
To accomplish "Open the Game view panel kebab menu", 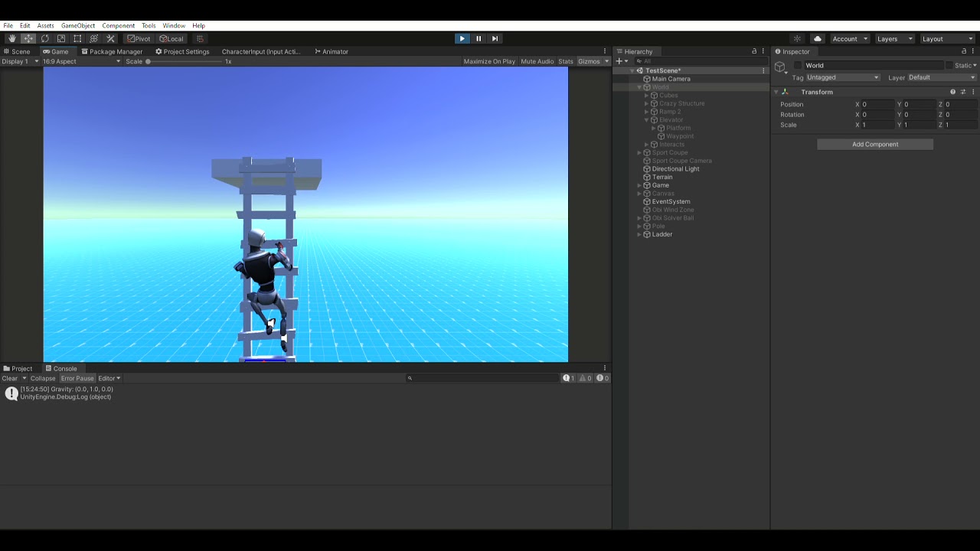I will [x=605, y=51].
